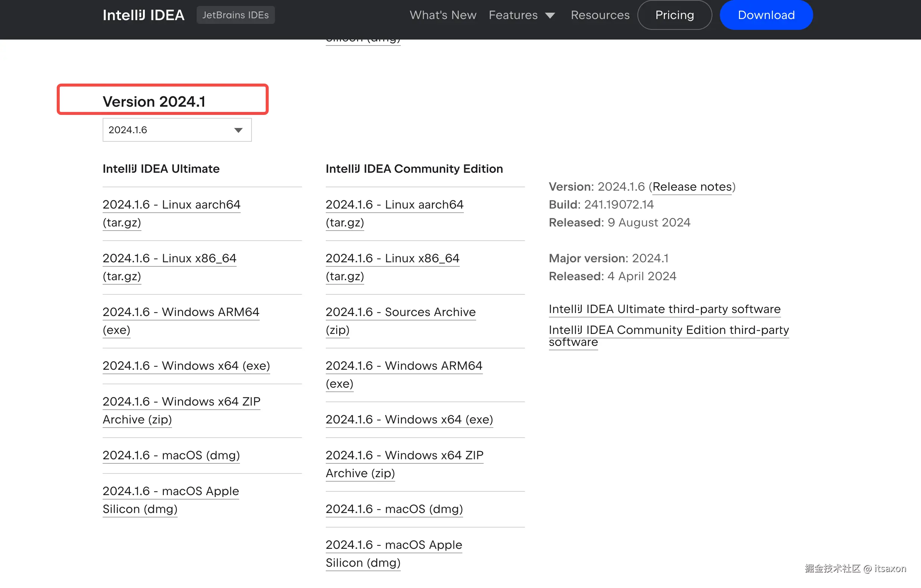Image resolution: width=921 pixels, height=588 pixels.
Task: Open the 2024.1.6 version selector
Action: [x=177, y=130]
